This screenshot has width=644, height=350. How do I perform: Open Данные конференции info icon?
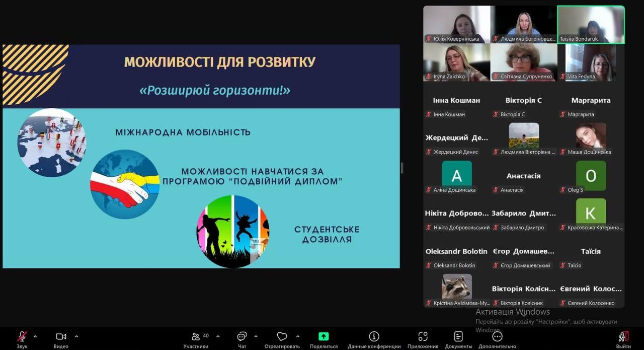point(374,337)
